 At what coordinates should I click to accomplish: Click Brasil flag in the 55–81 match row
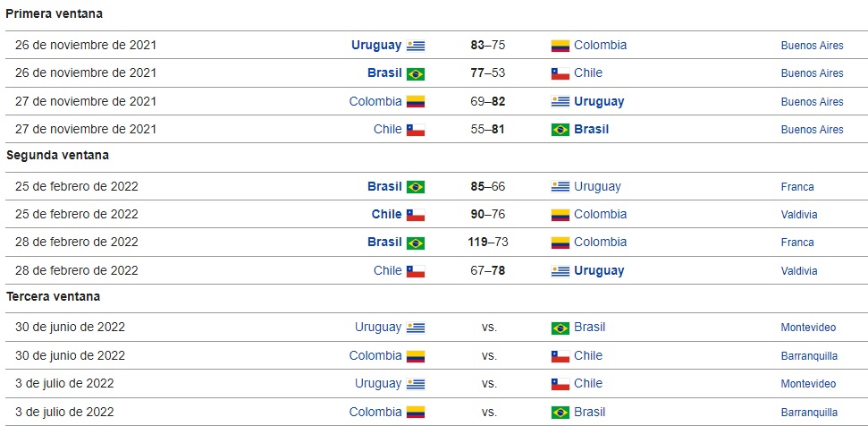click(560, 130)
